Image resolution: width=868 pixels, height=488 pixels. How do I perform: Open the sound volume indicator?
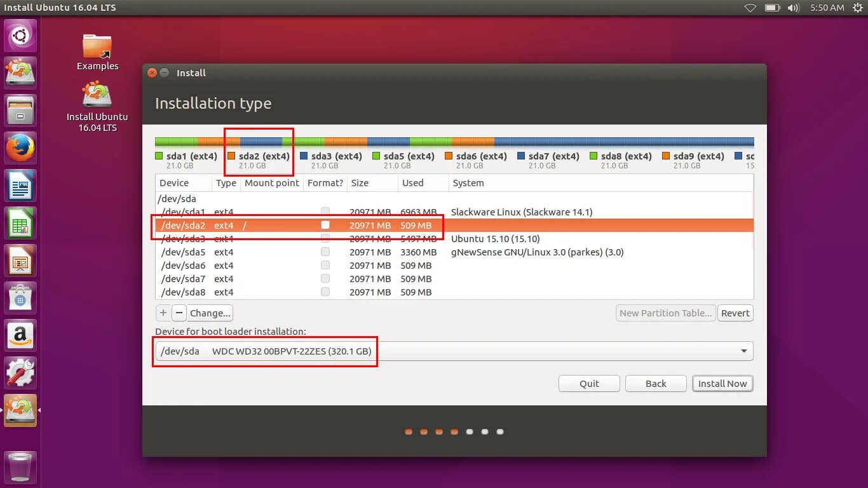click(x=793, y=8)
